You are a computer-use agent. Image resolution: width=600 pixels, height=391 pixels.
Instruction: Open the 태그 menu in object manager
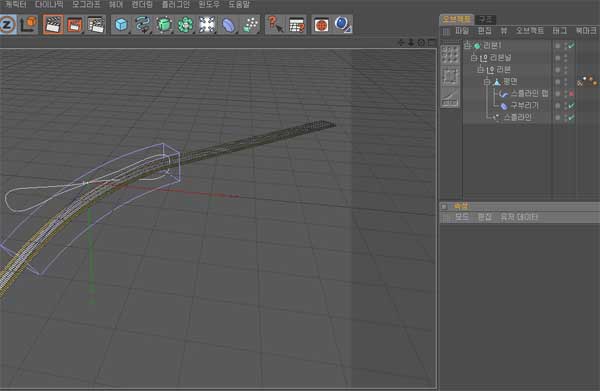[559, 31]
